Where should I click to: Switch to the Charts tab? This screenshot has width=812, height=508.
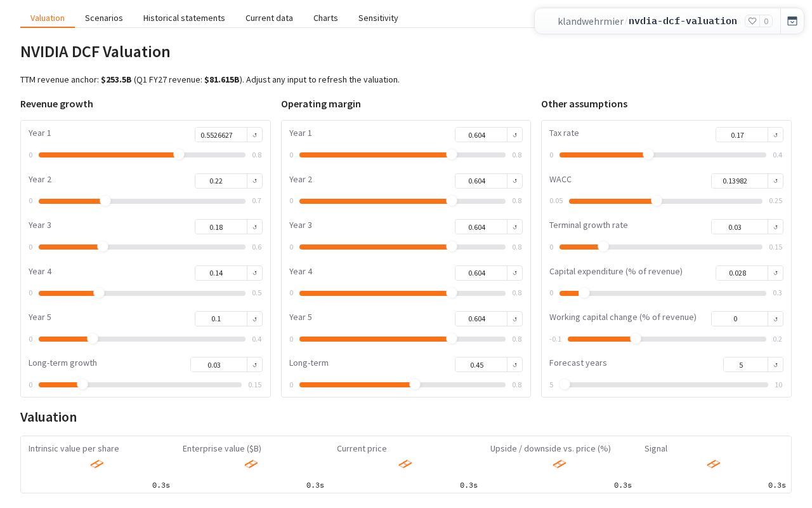(325, 18)
